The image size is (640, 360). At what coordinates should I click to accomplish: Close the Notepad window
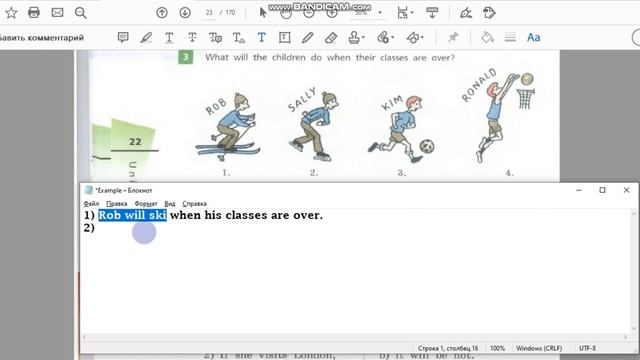[x=627, y=190]
